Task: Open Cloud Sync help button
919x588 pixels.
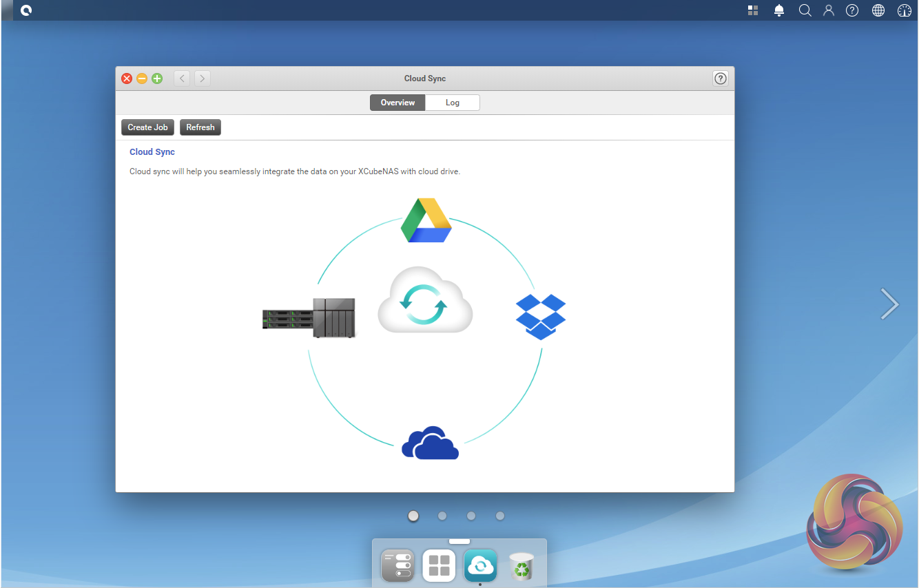Action: pos(721,78)
